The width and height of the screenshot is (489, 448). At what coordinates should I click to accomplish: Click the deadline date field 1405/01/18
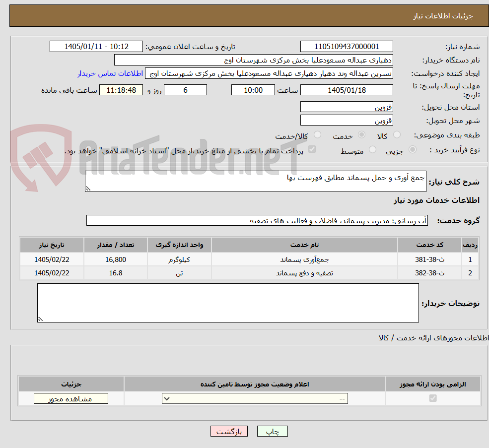tap(347, 90)
